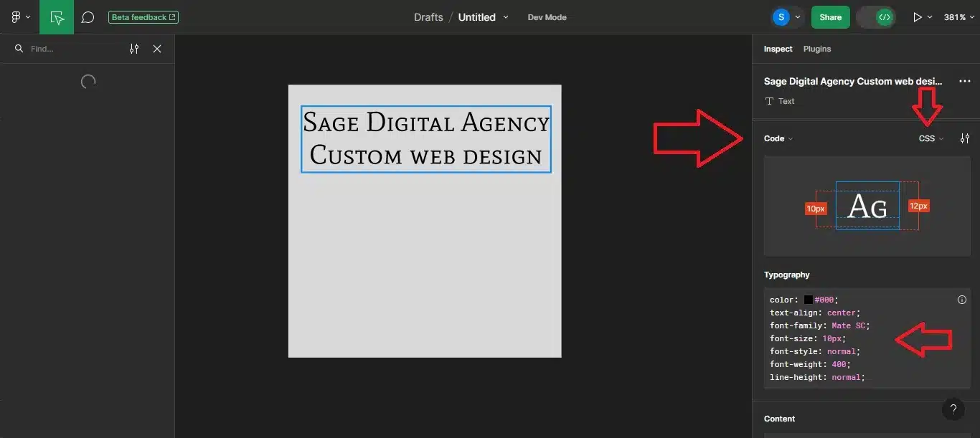Open search filter settings icon
The image size is (980, 438).
coord(134,49)
